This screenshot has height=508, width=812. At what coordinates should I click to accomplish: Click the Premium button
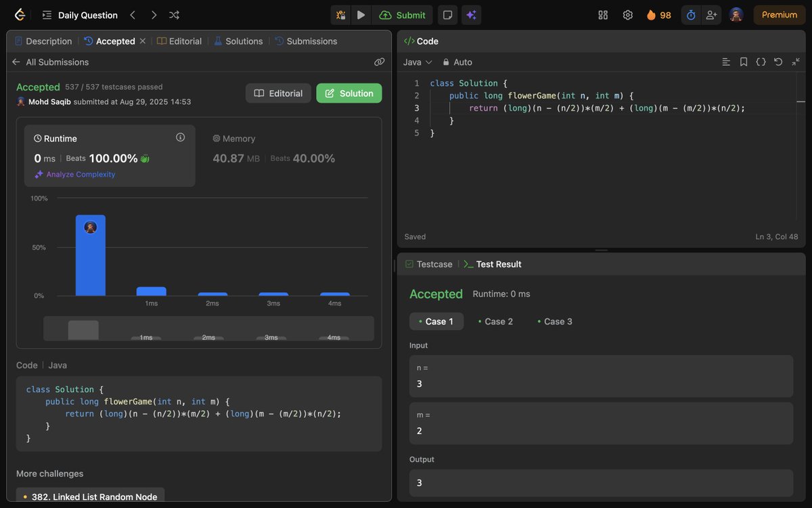coord(780,15)
